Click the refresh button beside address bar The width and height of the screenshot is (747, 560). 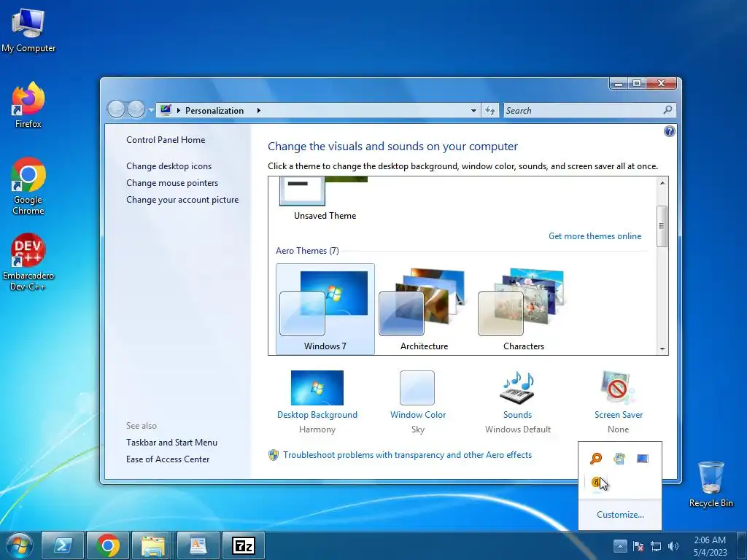(490, 111)
